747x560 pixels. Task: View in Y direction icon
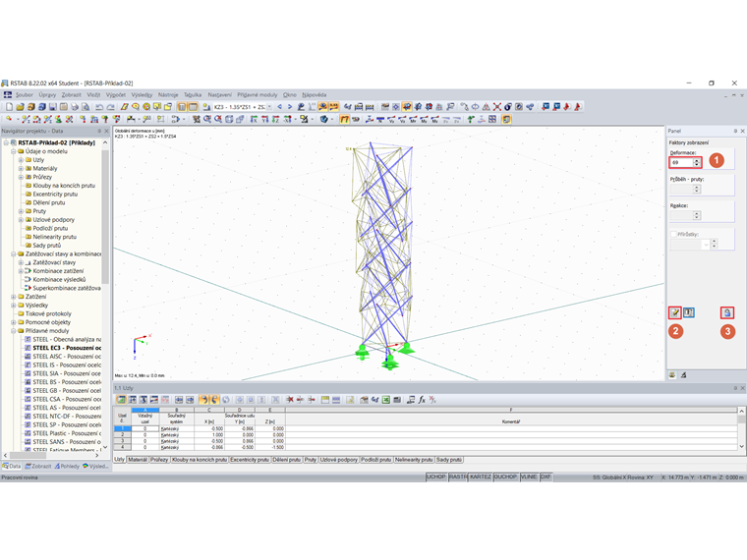click(x=264, y=119)
